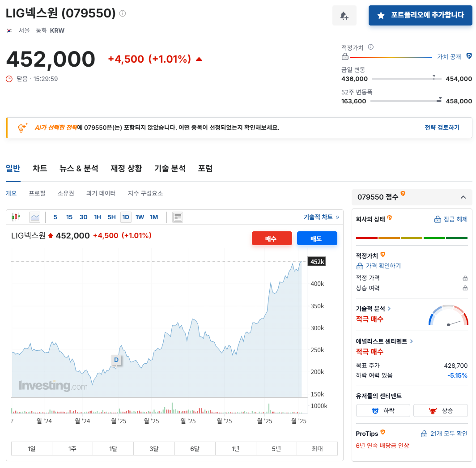Screen dimensions: 476x468
Task: Click the info icon next to the stock title
Action: pyautogui.click(x=123, y=13)
